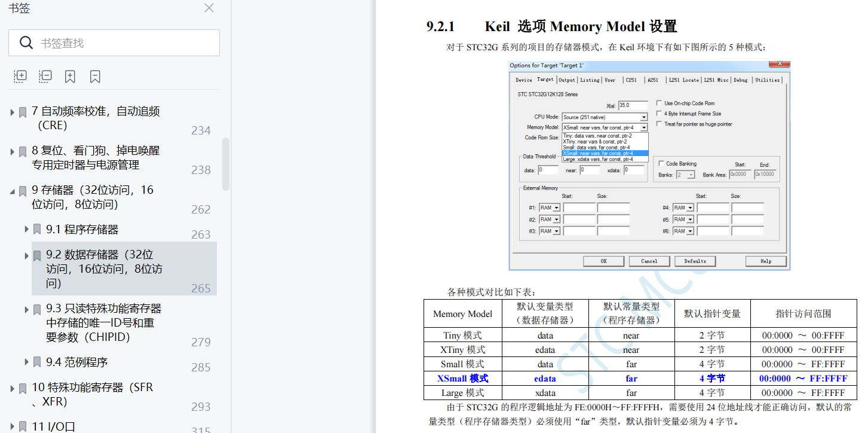The image size is (868, 433).
Task: Click the Xtal 35.0 input field
Action: tap(633, 105)
